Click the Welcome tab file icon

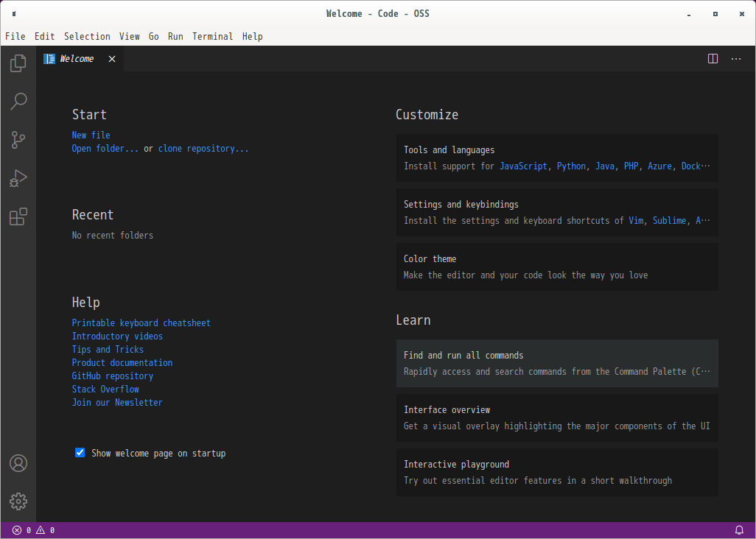(x=49, y=59)
